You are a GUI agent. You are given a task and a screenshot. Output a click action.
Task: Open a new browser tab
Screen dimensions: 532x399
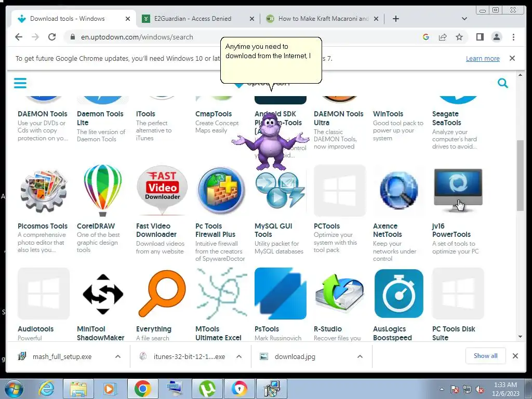coord(395,19)
